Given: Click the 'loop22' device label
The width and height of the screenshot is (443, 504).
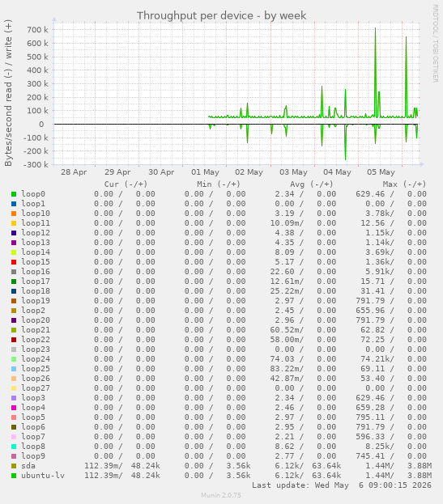Looking at the screenshot, I should (x=36, y=340).
